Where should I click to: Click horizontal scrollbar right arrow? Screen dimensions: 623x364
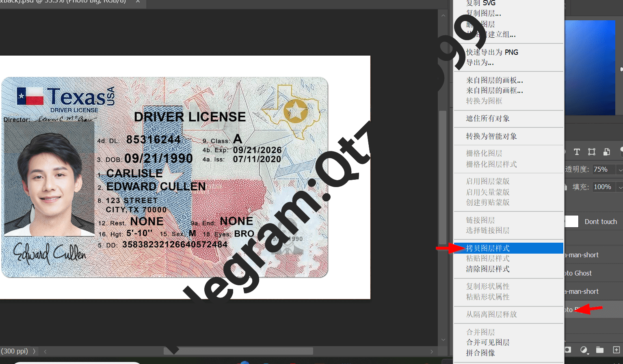tap(432, 351)
